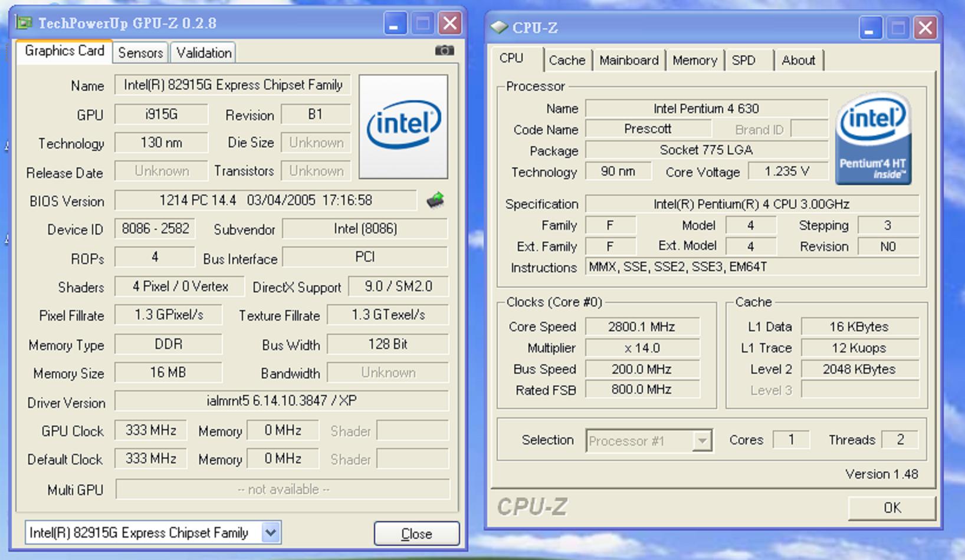Screen dimensions: 965x560
Task: Click the Subvendor value Intel (8086)
Action: click(365, 229)
